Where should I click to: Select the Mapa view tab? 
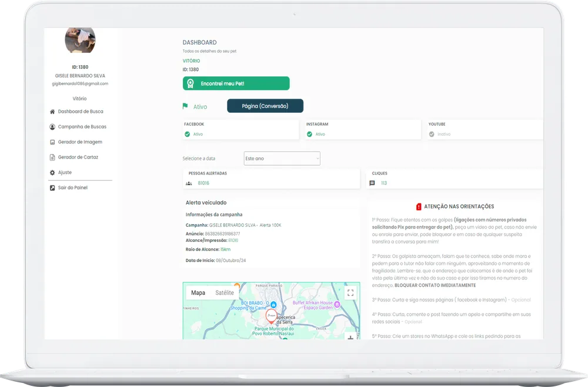[198, 293]
